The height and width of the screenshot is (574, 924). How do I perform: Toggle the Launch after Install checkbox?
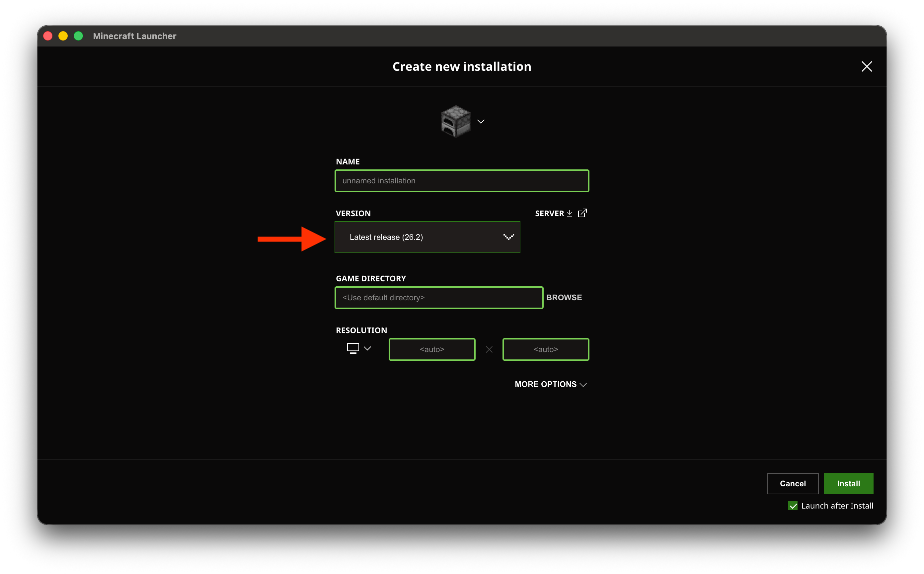tap(793, 506)
